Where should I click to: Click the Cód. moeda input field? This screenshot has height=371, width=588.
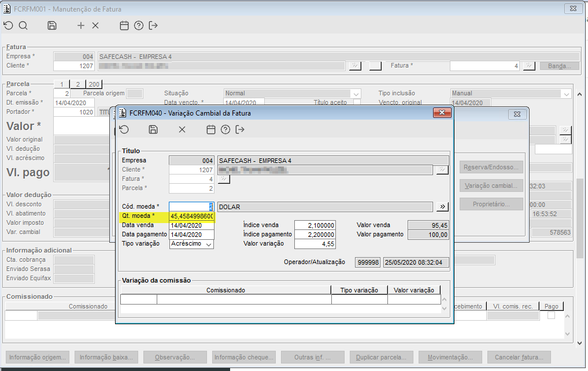pos(191,207)
